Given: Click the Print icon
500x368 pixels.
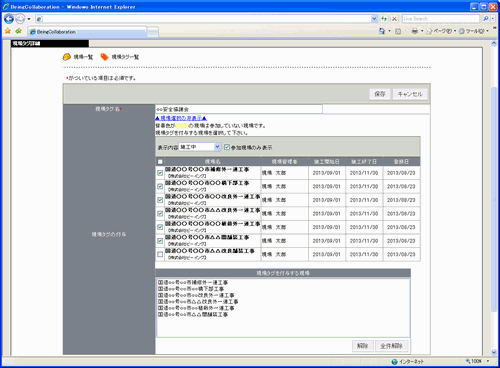Looking at the screenshot, I should pyautogui.click(x=415, y=31).
